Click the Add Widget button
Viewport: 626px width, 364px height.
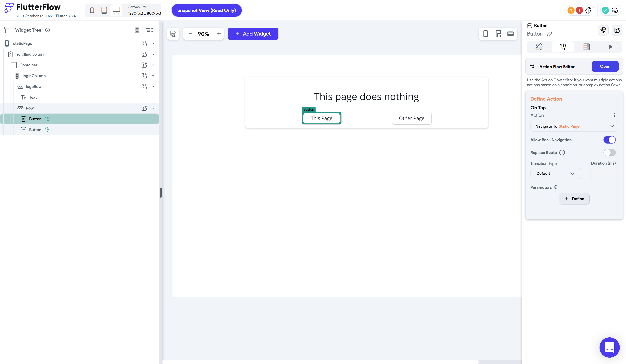click(x=253, y=34)
